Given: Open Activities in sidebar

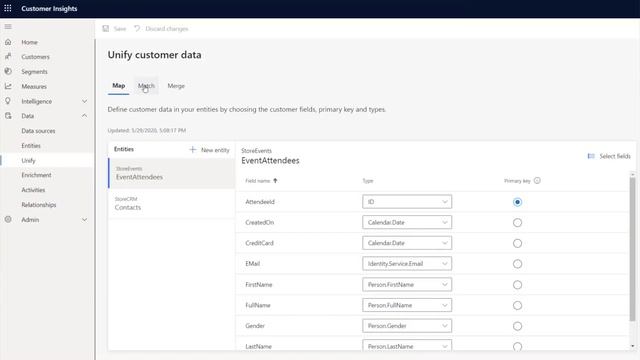Looking at the screenshot, I should pyautogui.click(x=33, y=190).
